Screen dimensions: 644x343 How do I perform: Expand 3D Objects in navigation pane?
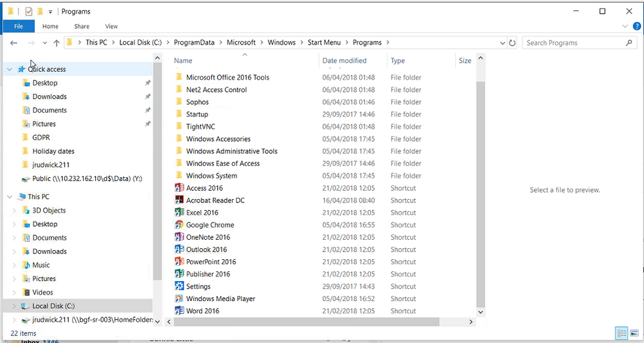(14, 211)
